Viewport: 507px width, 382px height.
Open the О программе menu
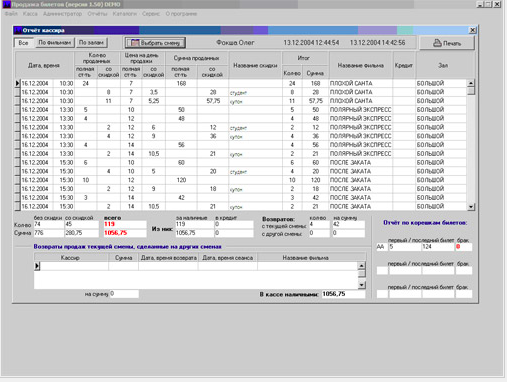(x=181, y=14)
